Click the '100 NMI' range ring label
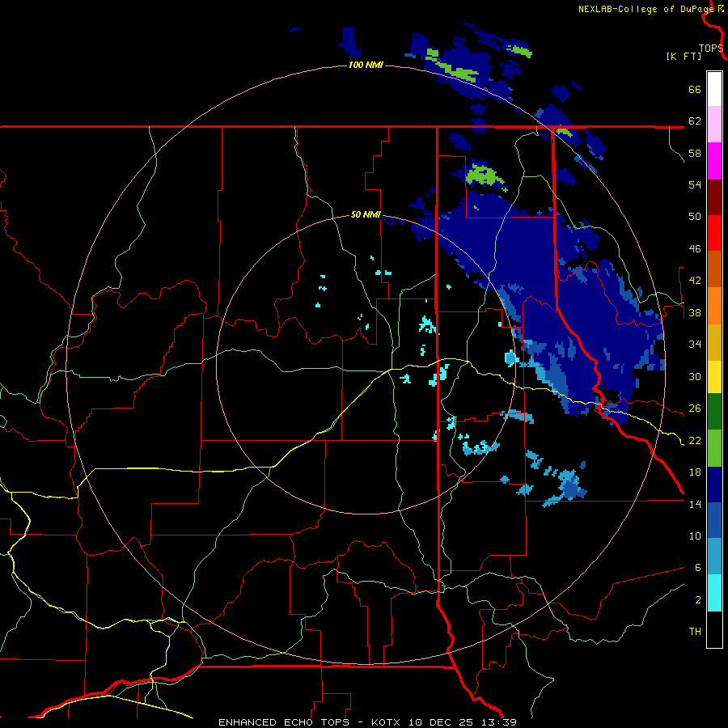728x728 pixels. [x=366, y=65]
